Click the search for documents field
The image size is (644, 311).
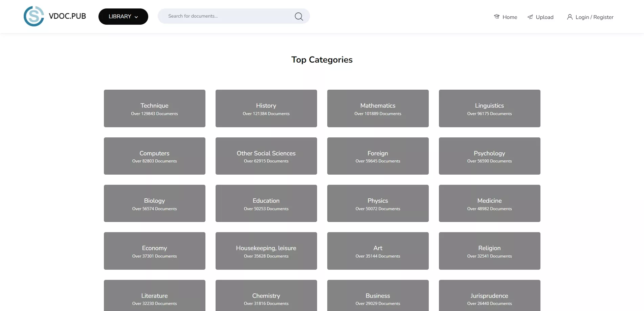click(234, 16)
